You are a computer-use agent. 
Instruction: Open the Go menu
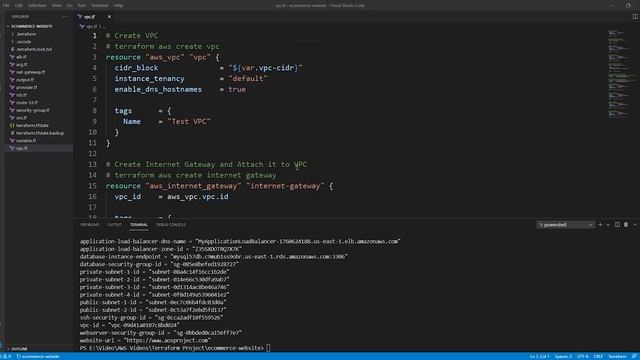point(69,5)
